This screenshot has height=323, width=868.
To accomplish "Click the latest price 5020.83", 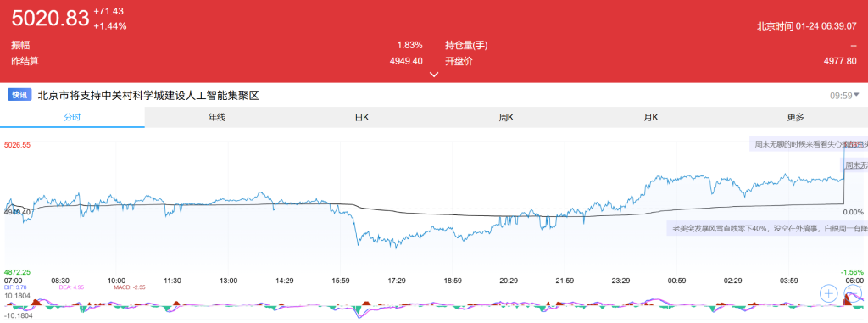I will 50,19.
